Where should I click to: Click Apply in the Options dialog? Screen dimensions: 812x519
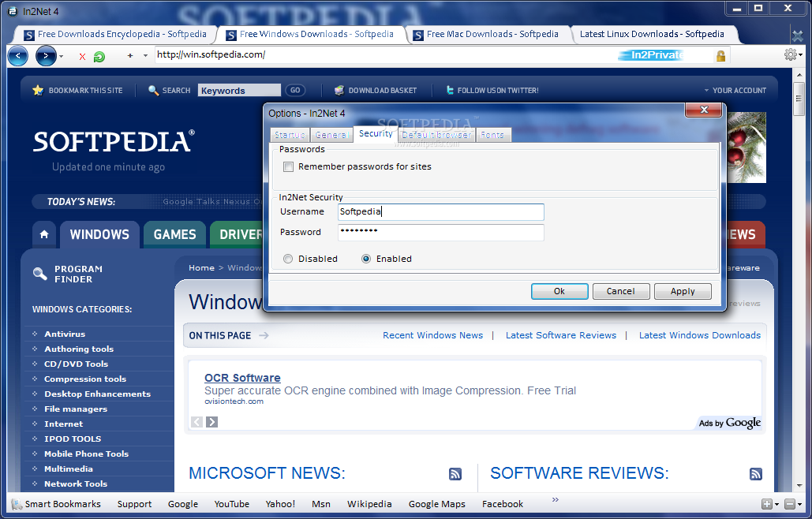coord(683,291)
